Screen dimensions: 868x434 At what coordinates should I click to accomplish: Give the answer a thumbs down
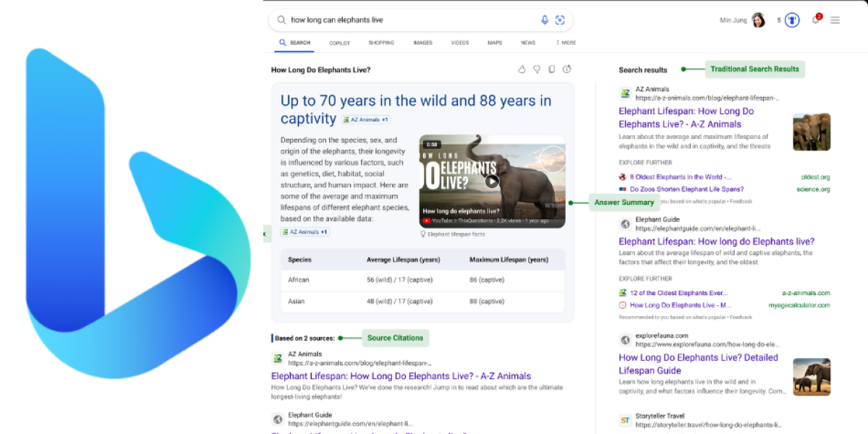click(537, 69)
